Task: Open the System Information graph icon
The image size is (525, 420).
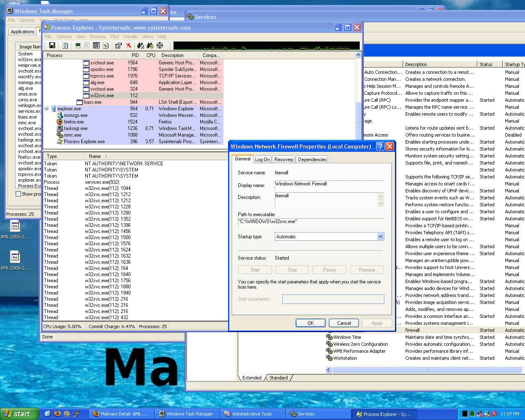Action: 78,46
